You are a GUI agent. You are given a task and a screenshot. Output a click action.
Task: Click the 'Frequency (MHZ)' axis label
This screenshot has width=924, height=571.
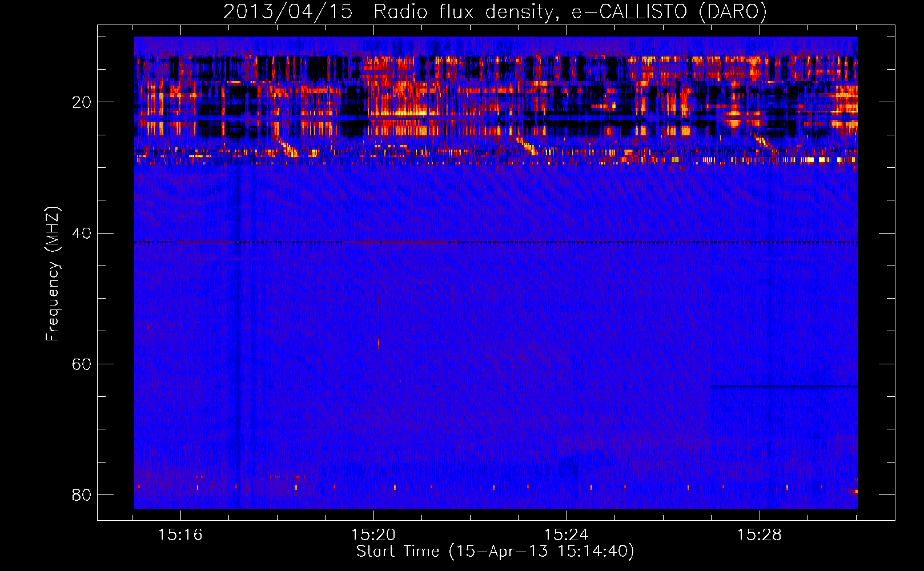tap(53, 274)
